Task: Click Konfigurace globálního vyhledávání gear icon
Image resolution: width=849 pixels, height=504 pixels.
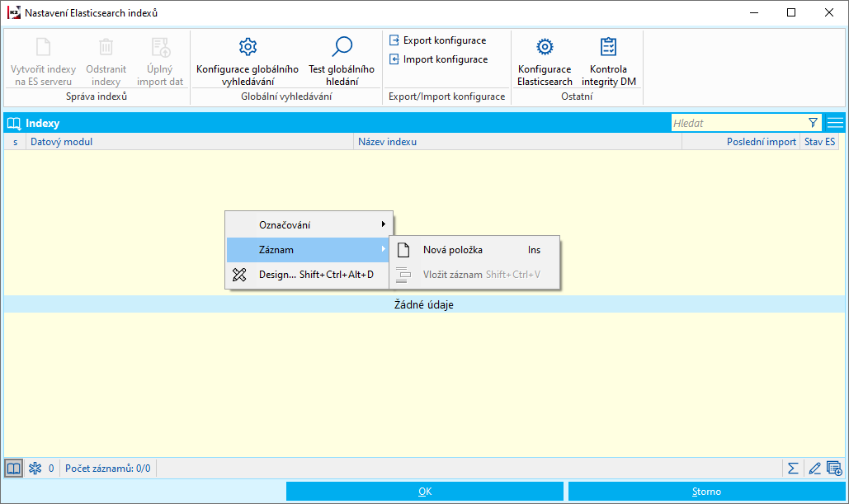Action: coord(248,47)
